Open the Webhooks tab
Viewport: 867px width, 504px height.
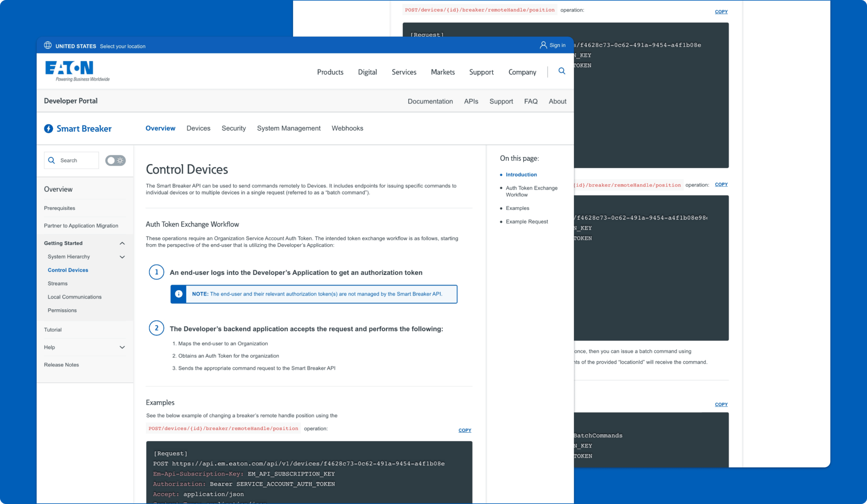click(347, 128)
